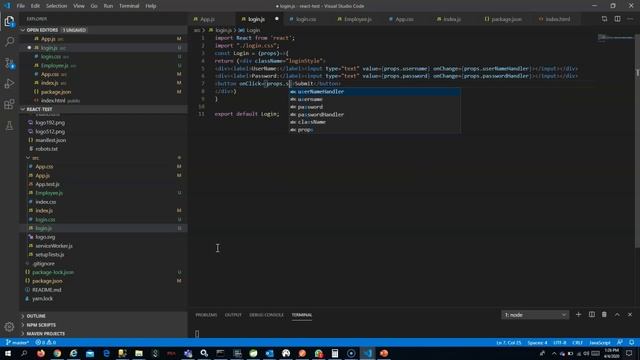Add a new terminal with plus icon
The width and height of the screenshot is (640, 360).
click(x=578, y=315)
